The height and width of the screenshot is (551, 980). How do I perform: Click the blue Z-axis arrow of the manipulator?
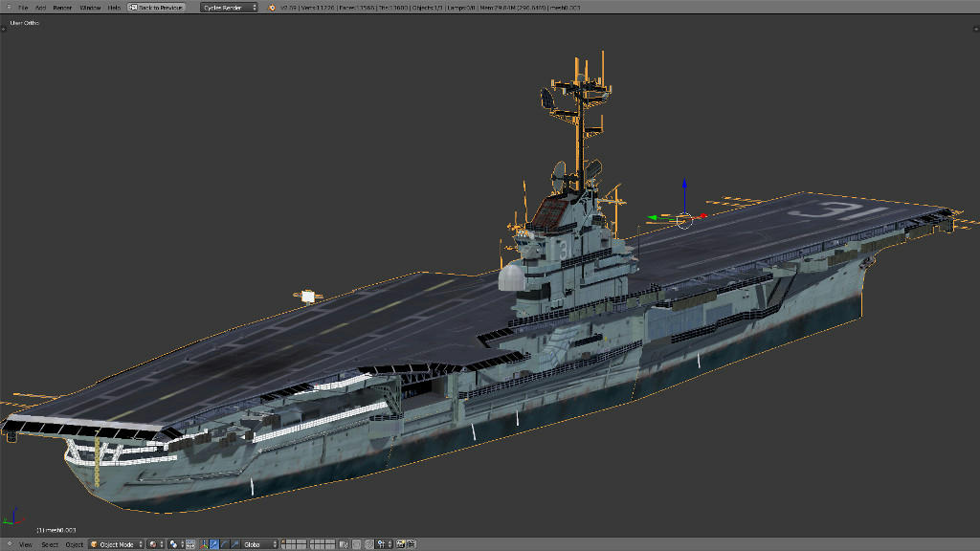683,185
